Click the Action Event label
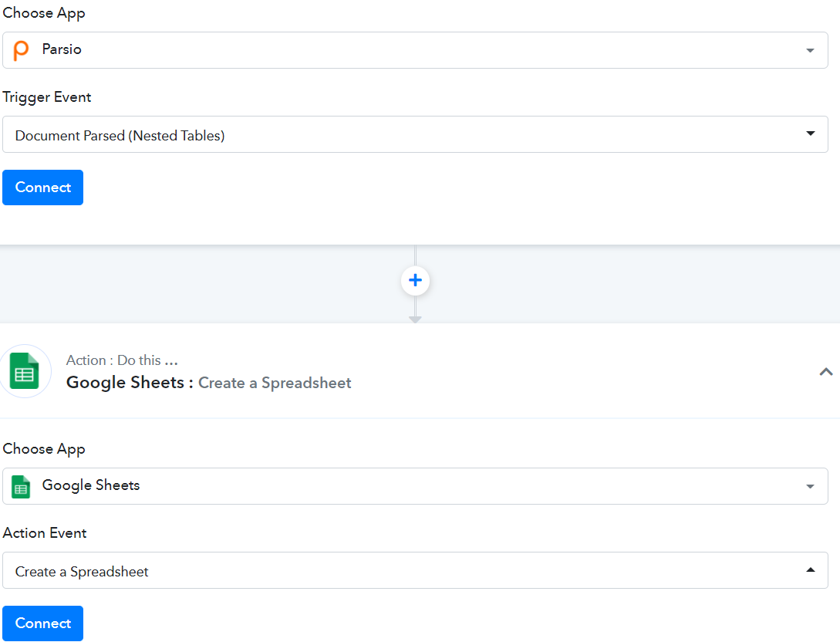The width and height of the screenshot is (840, 642). 45,533
